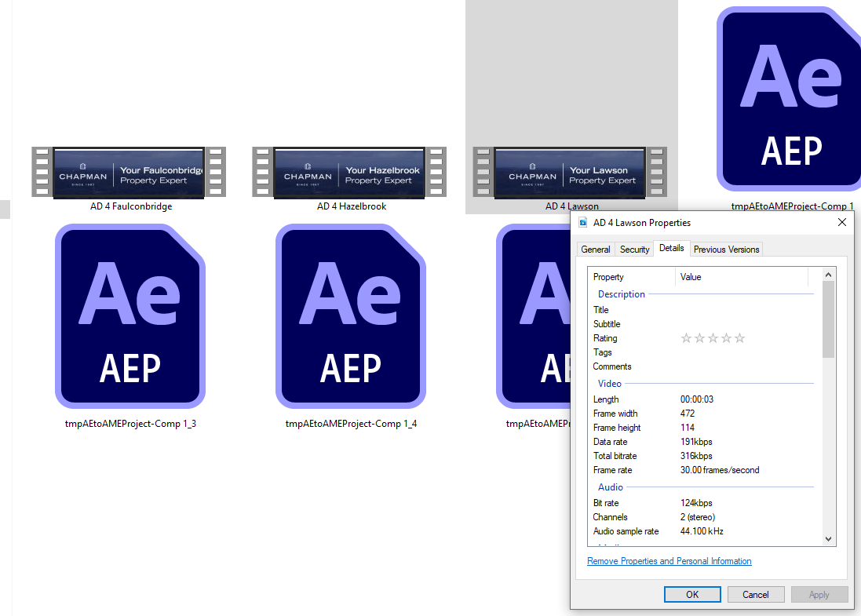Select the AD 4 Faulconbridge video file

click(129, 172)
